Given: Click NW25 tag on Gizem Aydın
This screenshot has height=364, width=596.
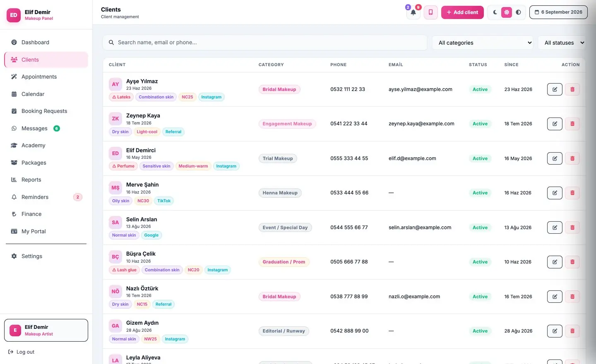Looking at the screenshot, I should [x=150, y=339].
